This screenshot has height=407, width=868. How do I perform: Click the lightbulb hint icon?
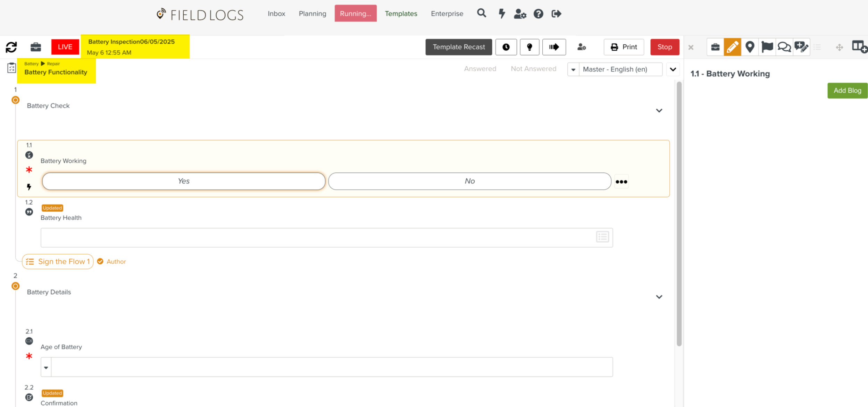point(529,47)
